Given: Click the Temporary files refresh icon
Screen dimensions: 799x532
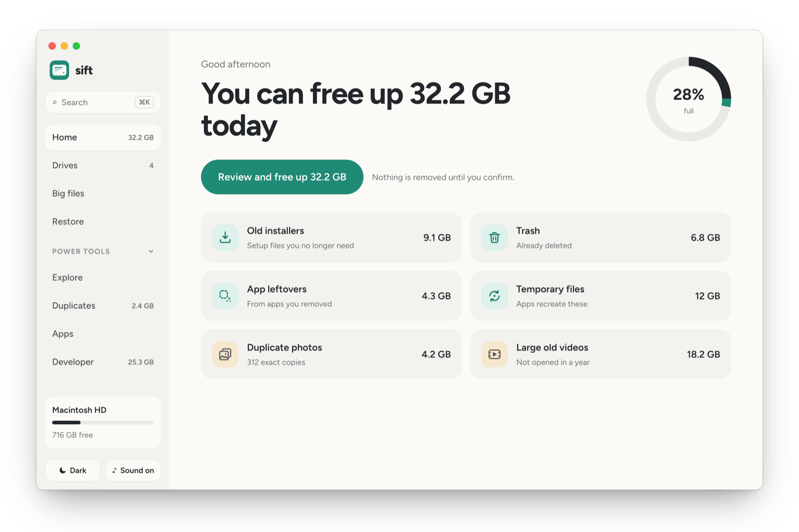Looking at the screenshot, I should pos(494,296).
